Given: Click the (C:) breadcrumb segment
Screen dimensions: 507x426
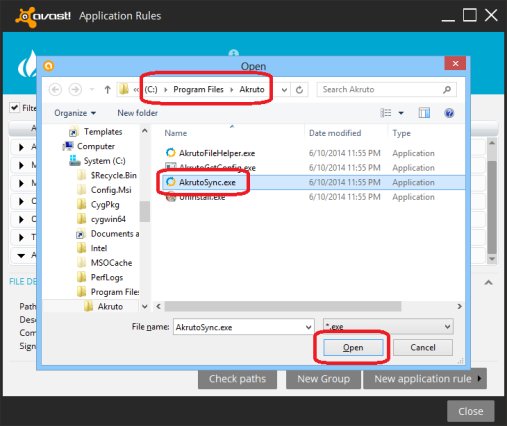Looking at the screenshot, I should pos(151,89).
